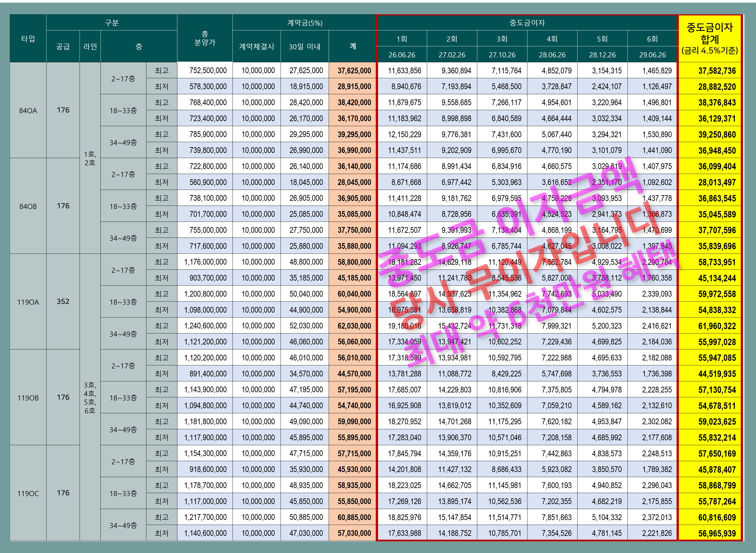
Task: Click the 119OB type cell
Action: pos(28,398)
